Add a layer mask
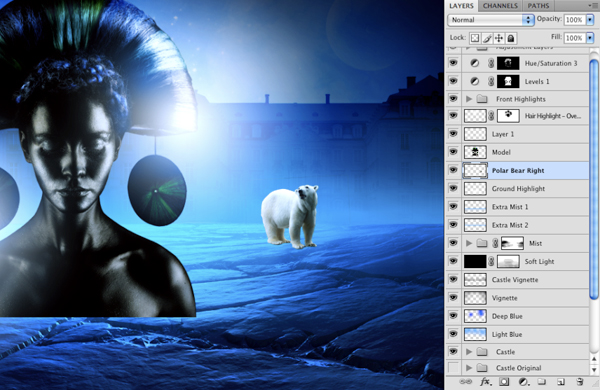This screenshot has height=390, width=600. (x=504, y=382)
